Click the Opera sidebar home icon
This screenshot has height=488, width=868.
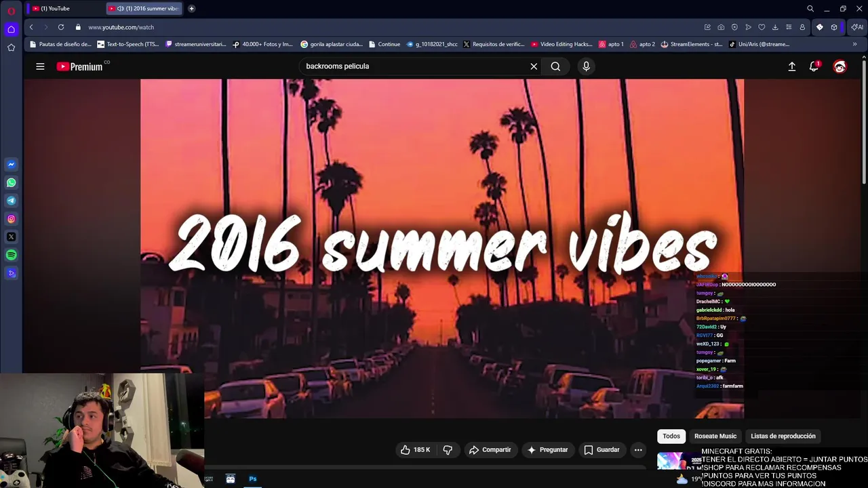11,29
